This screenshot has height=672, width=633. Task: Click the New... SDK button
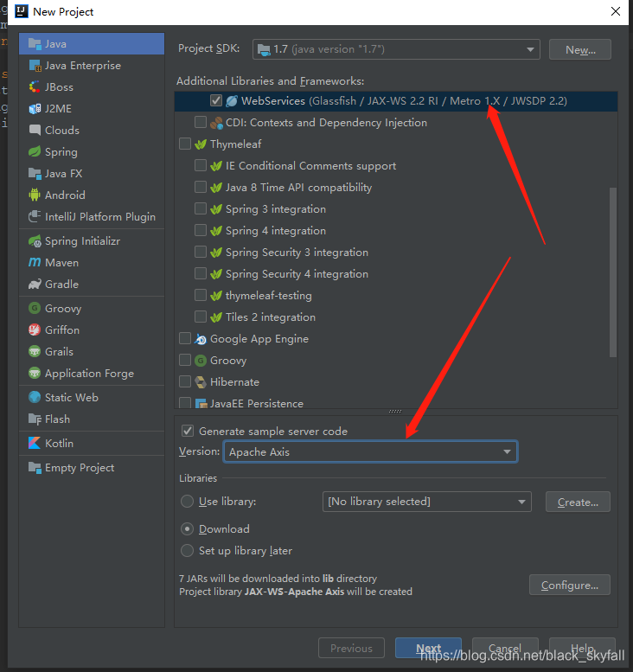[x=580, y=49]
